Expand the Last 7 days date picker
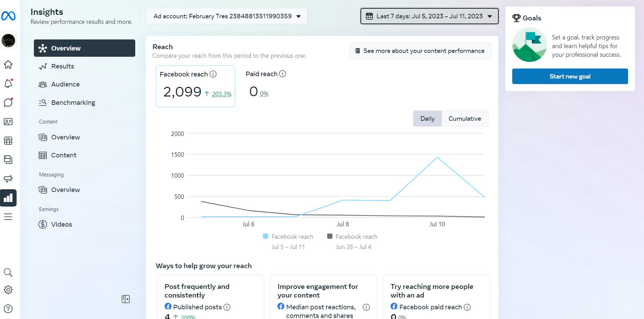This screenshot has width=644, height=319. (x=429, y=16)
